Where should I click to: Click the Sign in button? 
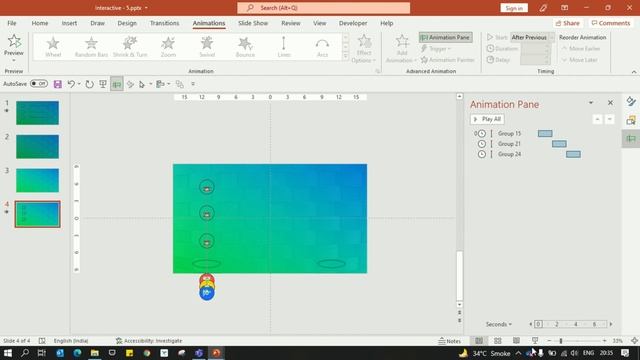tap(514, 8)
